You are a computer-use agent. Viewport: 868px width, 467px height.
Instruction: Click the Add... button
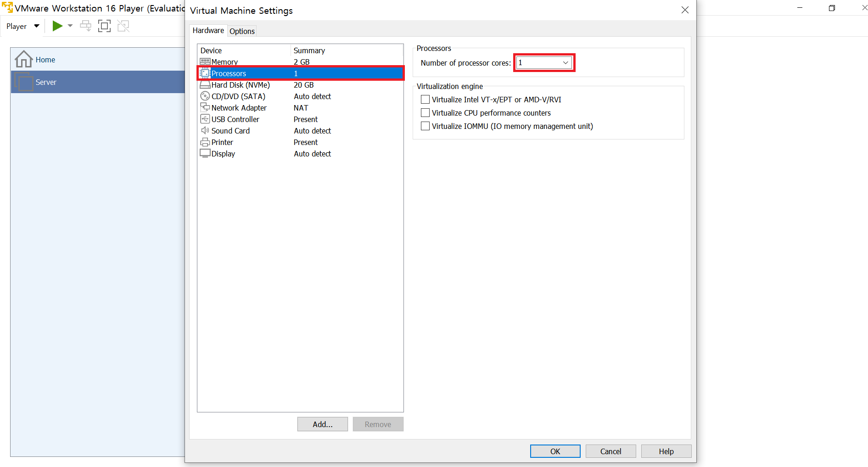coord(323,424)
